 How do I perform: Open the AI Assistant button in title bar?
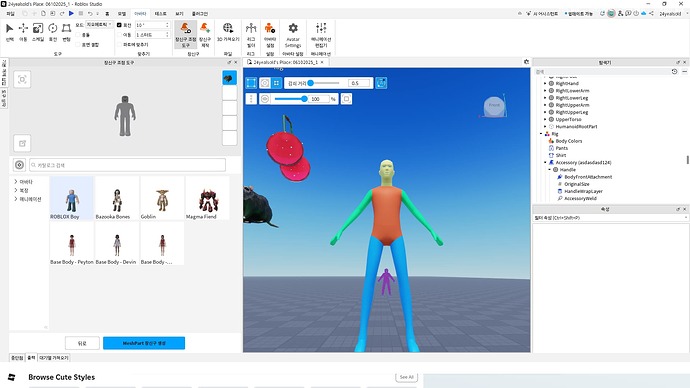(x=542, y=14)
